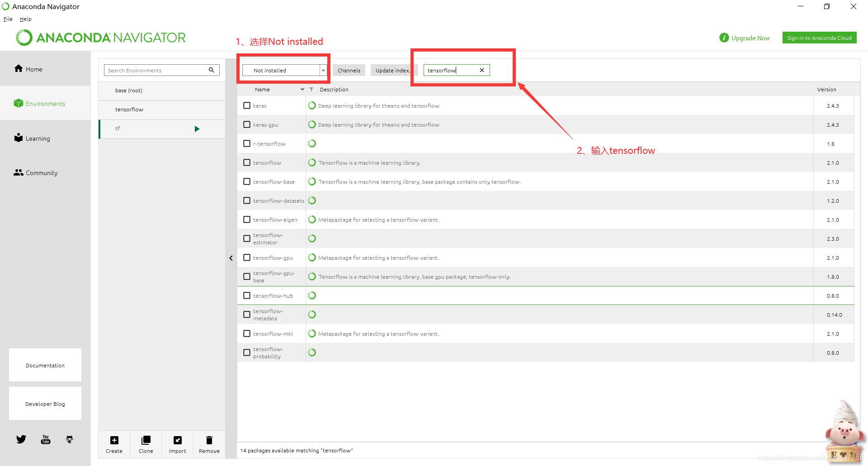Image resolution: width=868 pixels, height=466 pixels.
Task: Create a new environment
Action: click(x=114, y=444)
